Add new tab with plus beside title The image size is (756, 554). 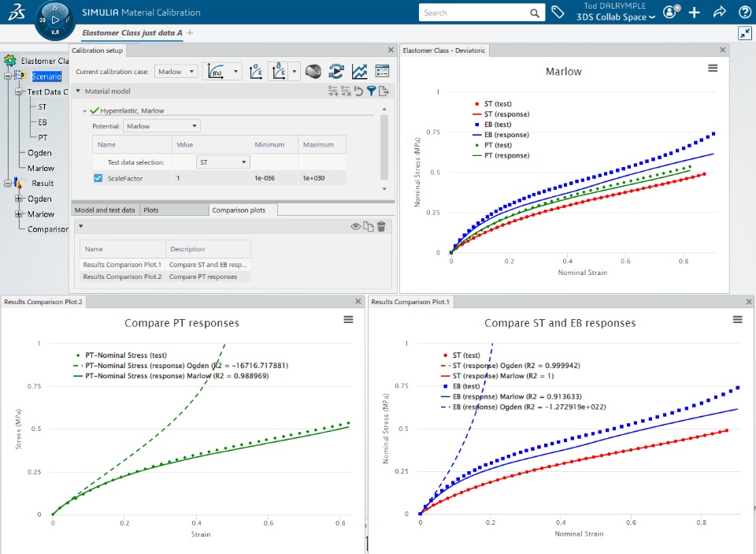pos(190,33)
